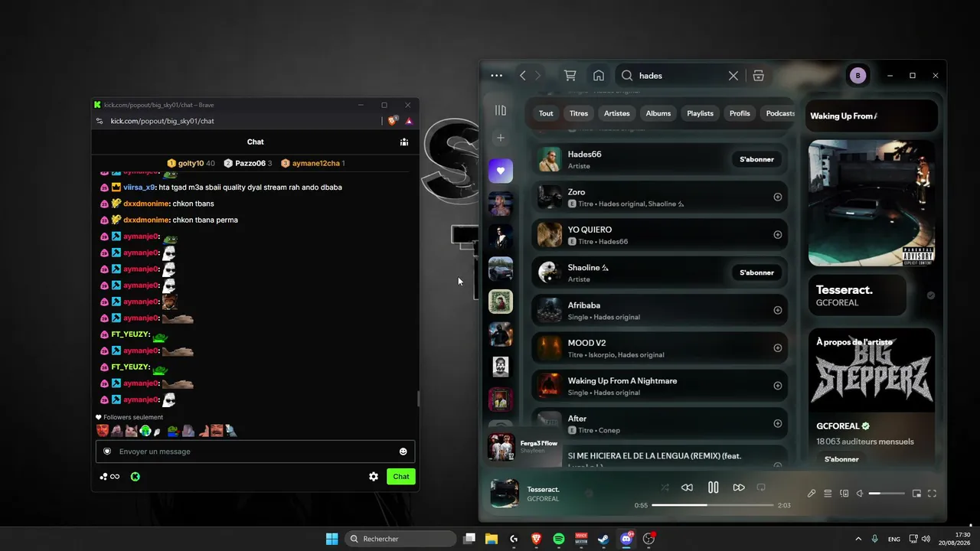Viewport: 980px width, 551px height.
Task: Select the 'Playlists' filter tab
Action: [700, 113]
